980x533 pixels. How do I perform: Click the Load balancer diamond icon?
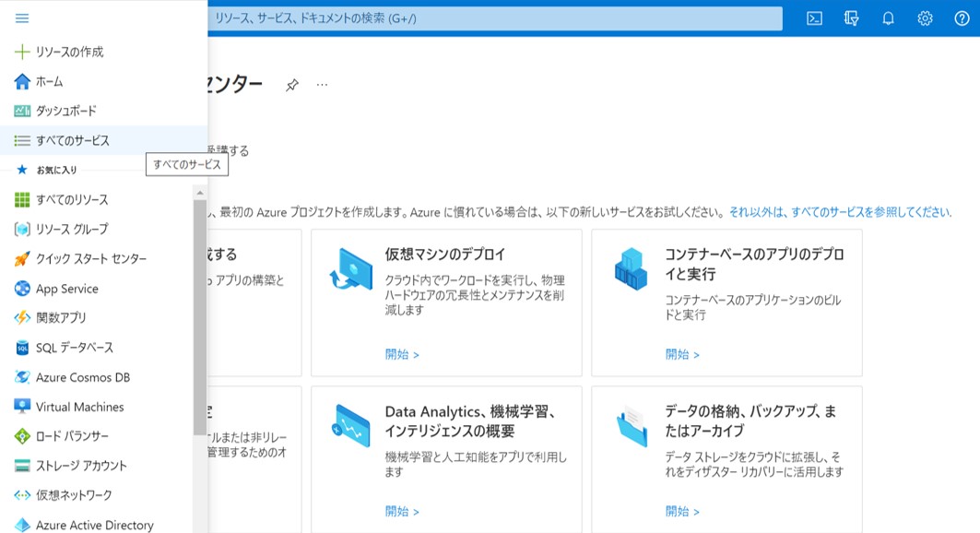click(x=22, y=436)
